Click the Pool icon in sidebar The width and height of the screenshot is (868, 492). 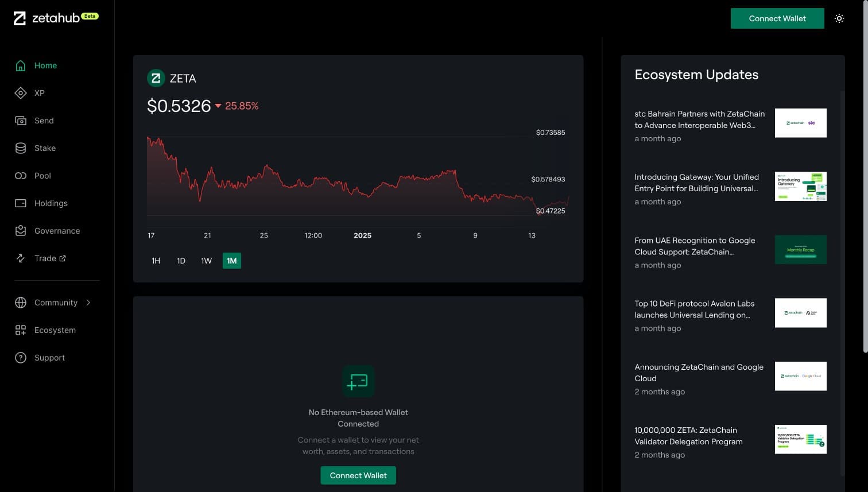[21, 176]
